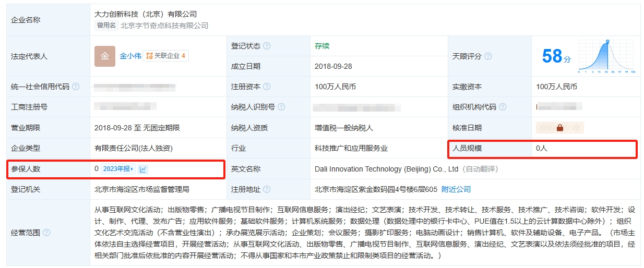Open help icon beside 天眼评分
The width and height of the screenshot is (644, 268).
click(488, 56)
